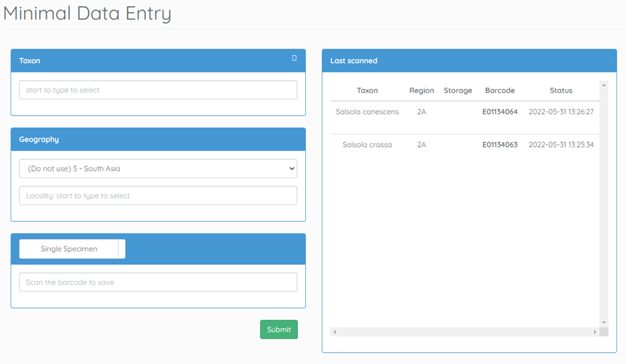Click barcode E01134063
Image resolution: width=625 pixels, height=364 pixels.
(x=500, y=145)
